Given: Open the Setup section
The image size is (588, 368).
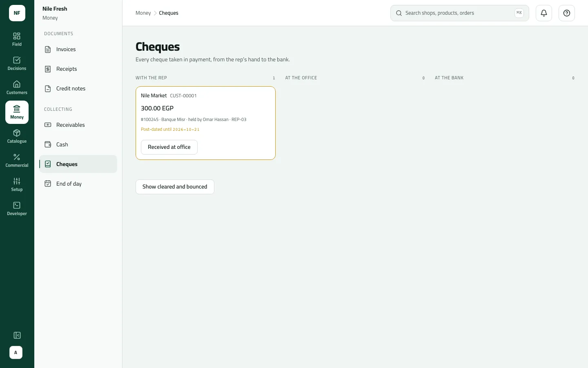Looking at the screenshot, I should (17, 184).
